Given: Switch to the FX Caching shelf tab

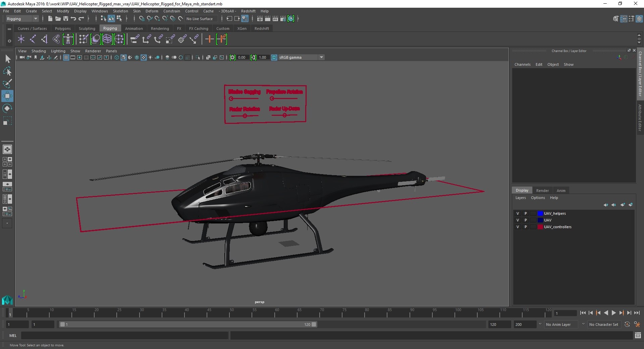Looking at the screenshot, I should (199, 29).
